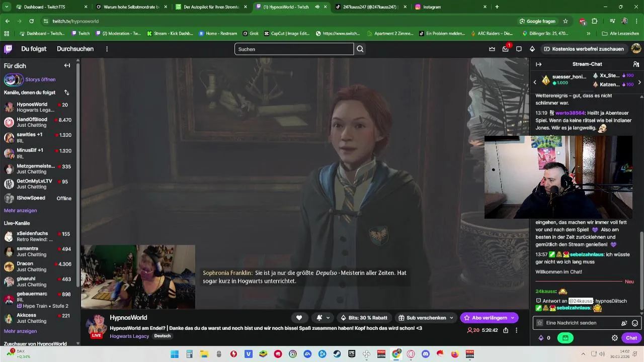Image resolution: width=644 pixels, height=362 pixels.
Task: Expand the Abo verlängern dropdown arrow
Action: click(x=513, y=318)
